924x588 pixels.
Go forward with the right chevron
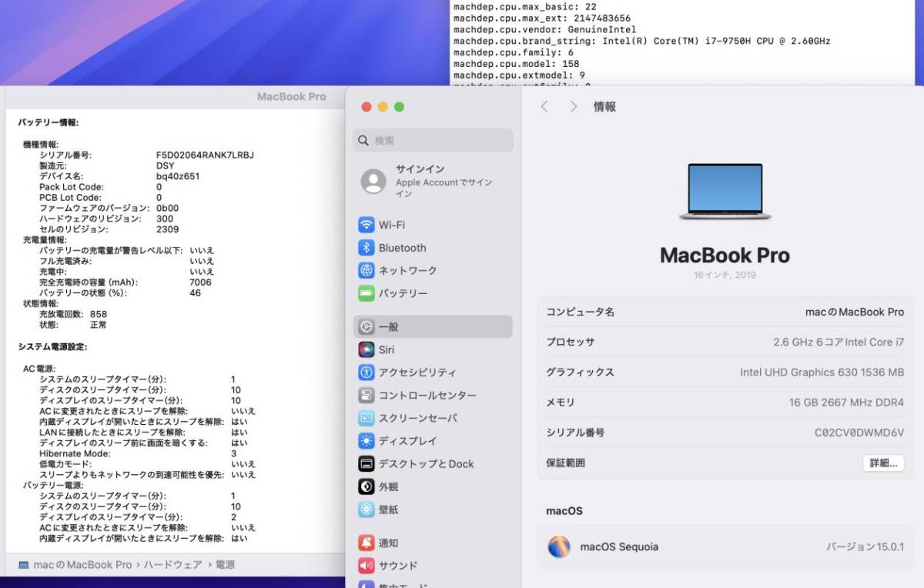point(573,107)
